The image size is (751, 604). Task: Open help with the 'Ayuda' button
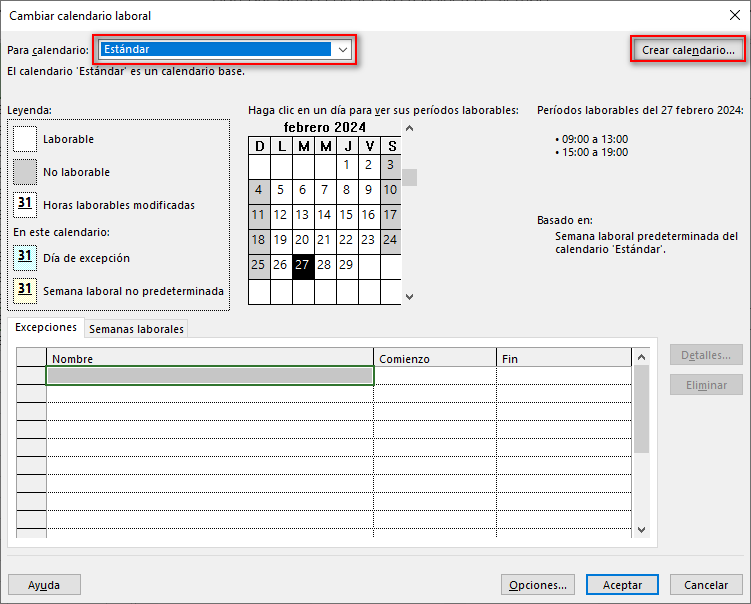(x=44, y=585)
